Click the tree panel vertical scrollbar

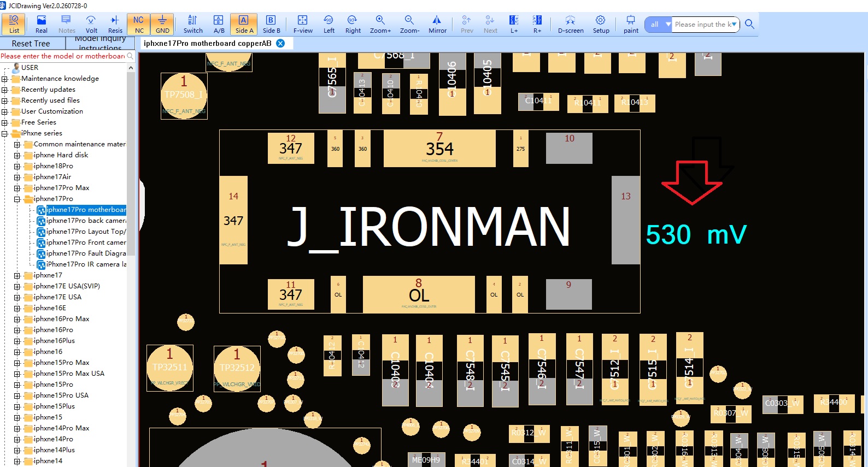click(131, 164)
